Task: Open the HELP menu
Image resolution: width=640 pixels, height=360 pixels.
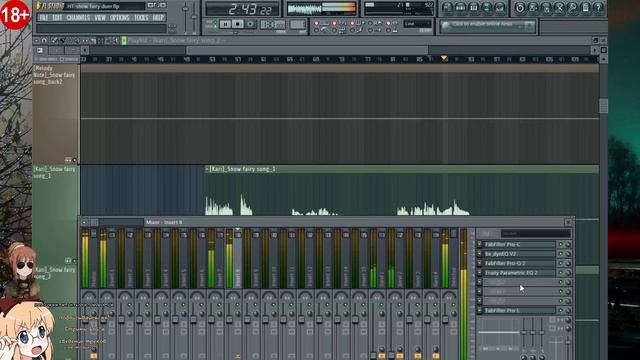Action: pyautogui.click(x=158, y=18)
